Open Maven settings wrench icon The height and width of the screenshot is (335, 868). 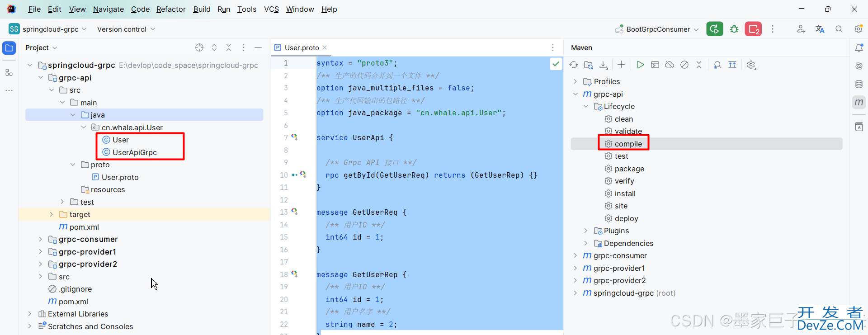tap(751, 65)
